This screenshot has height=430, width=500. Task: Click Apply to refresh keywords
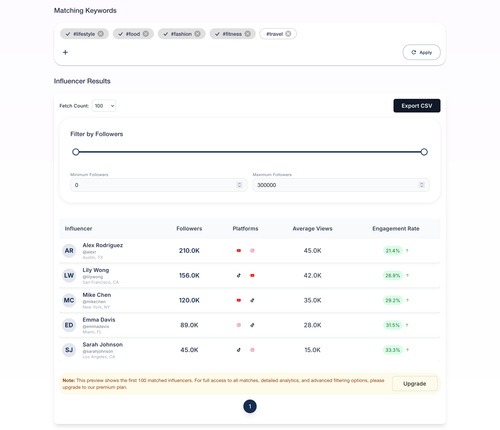(x=421, y=52)
